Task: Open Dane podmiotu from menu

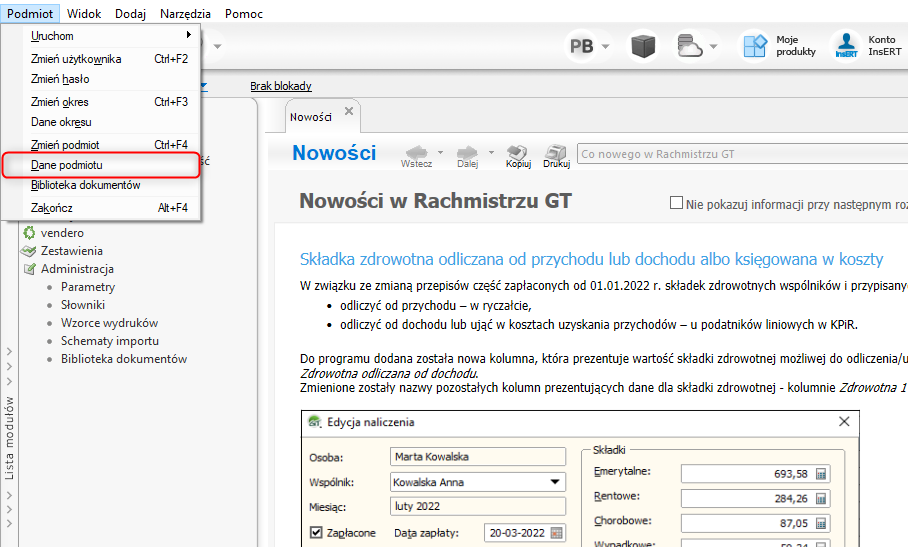Action: [x=101, y=165]
